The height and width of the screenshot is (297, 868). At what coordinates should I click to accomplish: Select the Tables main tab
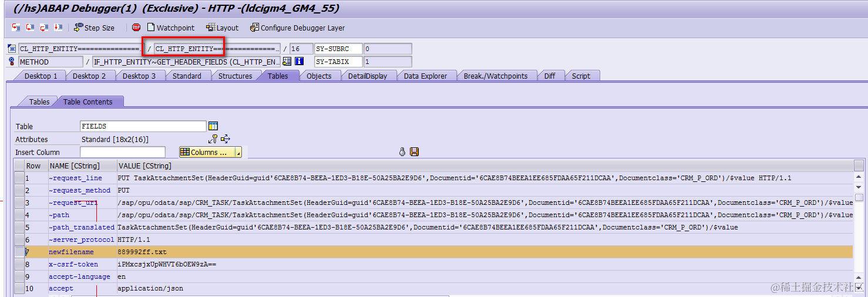coord(278,76)
